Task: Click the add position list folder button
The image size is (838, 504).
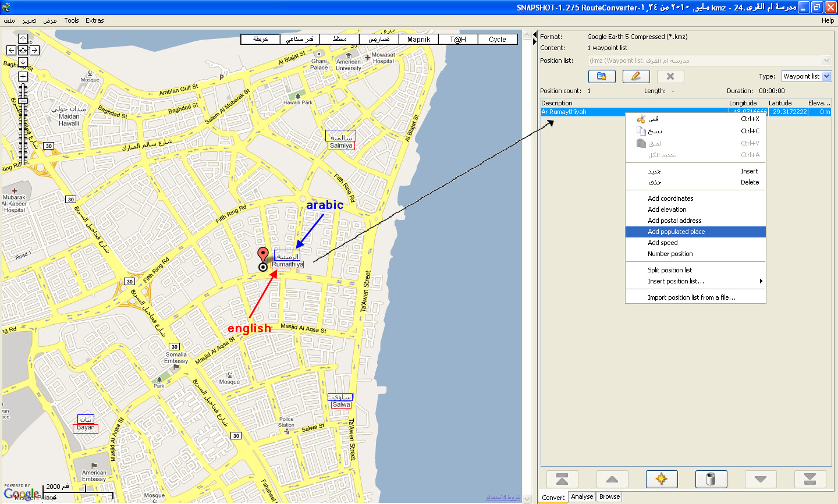Action: point(601,76)
